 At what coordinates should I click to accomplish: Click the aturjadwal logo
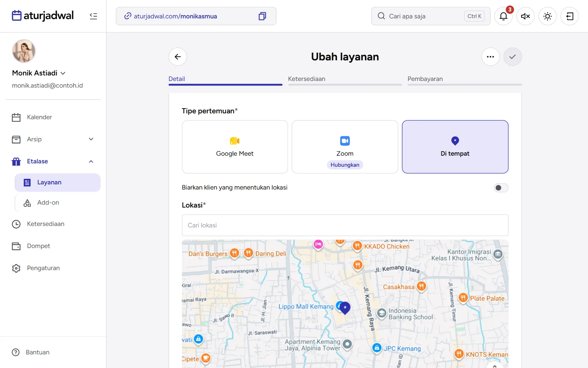tap(43, 16)
